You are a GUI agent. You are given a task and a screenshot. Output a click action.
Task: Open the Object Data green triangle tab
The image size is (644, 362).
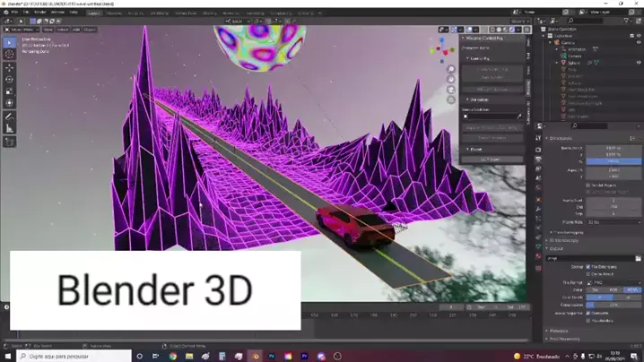point(538,246)
